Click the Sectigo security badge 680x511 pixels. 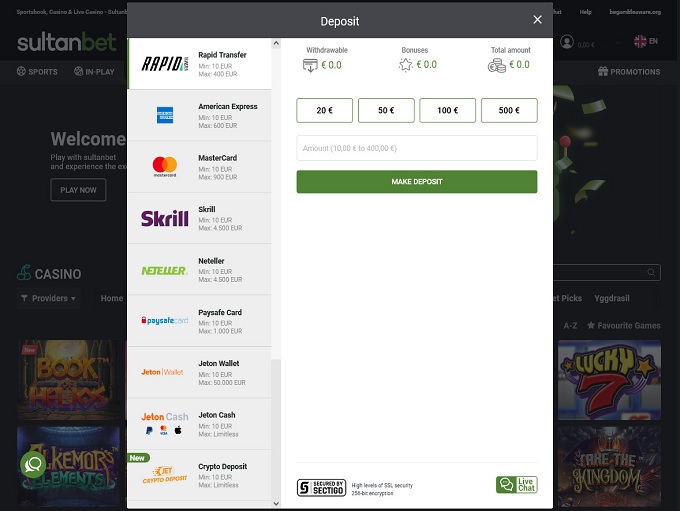click(321, 488)
